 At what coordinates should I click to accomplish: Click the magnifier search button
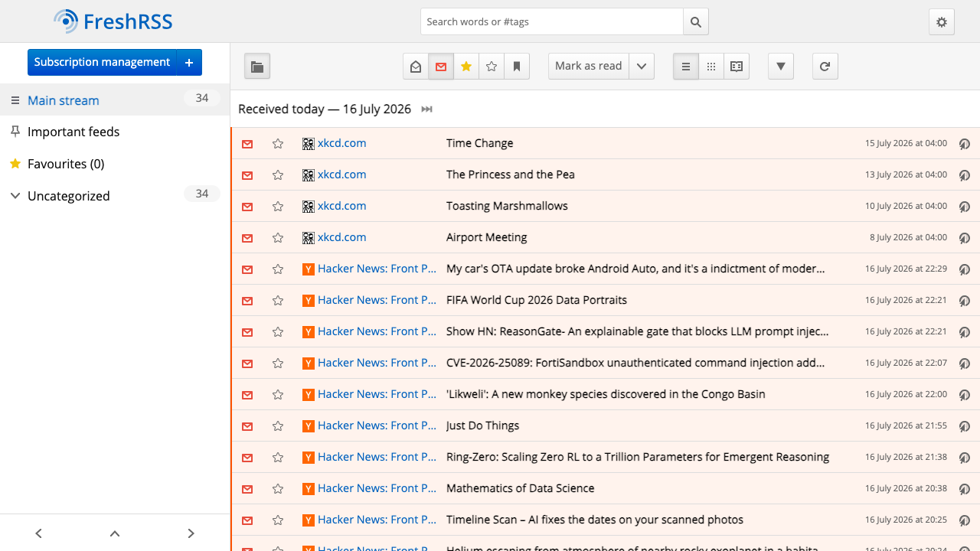696,21
